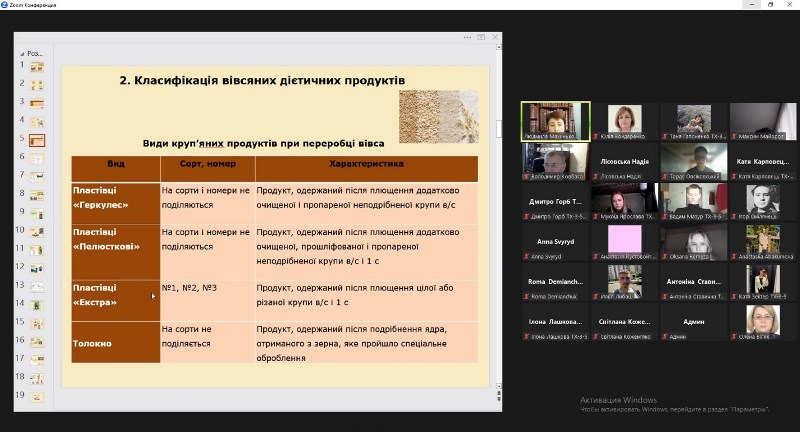Click muted mic icon for Дмитро Горб
The image size is (800, 432).
pos(526,217)
